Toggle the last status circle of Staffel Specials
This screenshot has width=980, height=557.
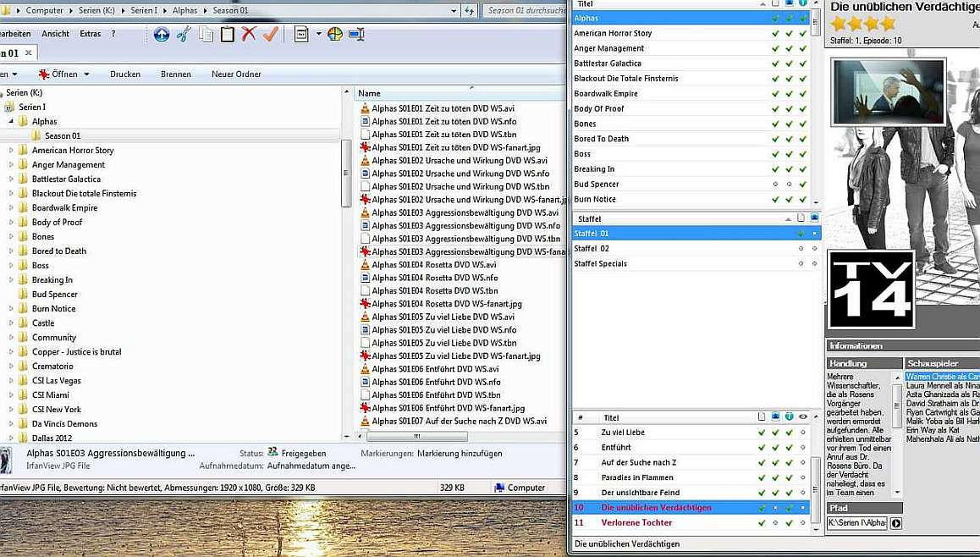814,264
